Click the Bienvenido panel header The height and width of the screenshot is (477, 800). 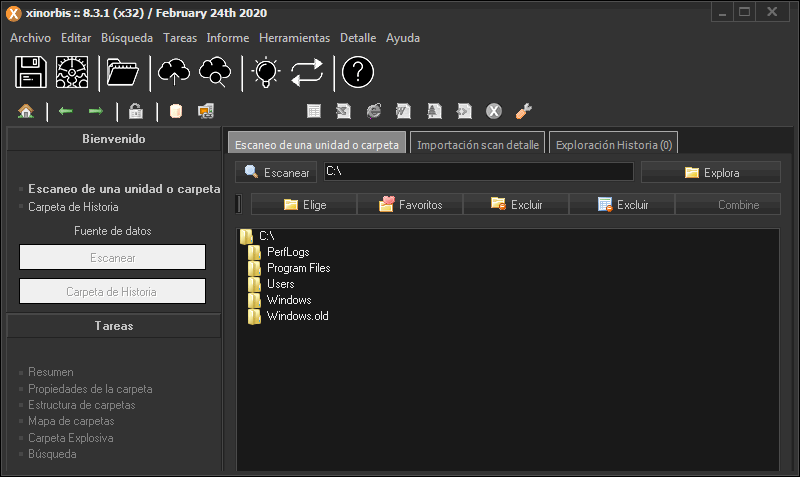click(114, 139)
